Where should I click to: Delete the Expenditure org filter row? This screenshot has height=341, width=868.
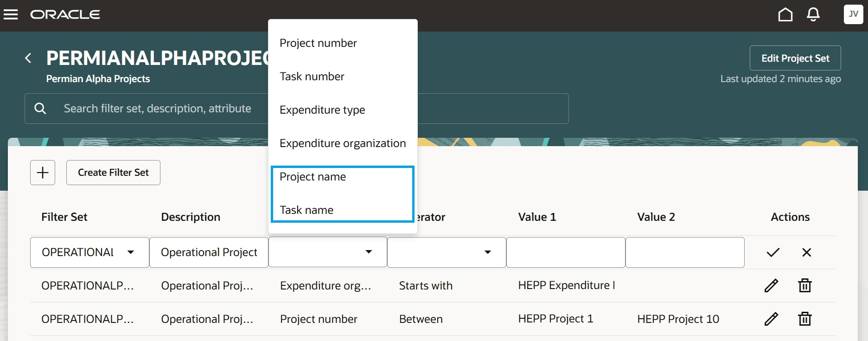click(805, 286)
